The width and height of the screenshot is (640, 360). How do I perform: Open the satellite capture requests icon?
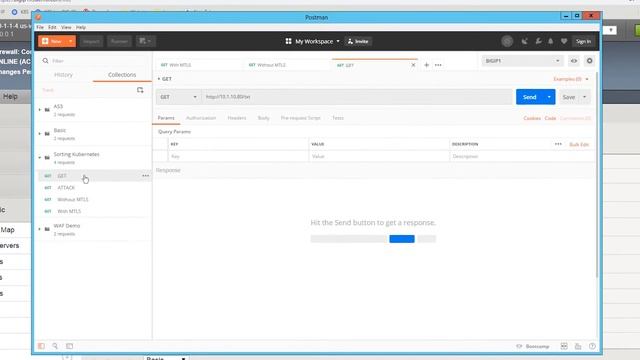[x=524, y=41]
